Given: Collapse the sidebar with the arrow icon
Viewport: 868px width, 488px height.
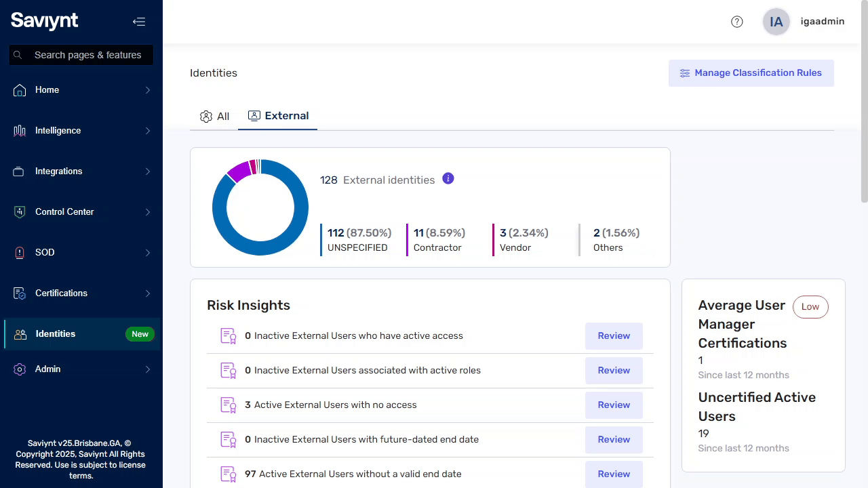Looking at the screenshot, I should click(139, 22).
